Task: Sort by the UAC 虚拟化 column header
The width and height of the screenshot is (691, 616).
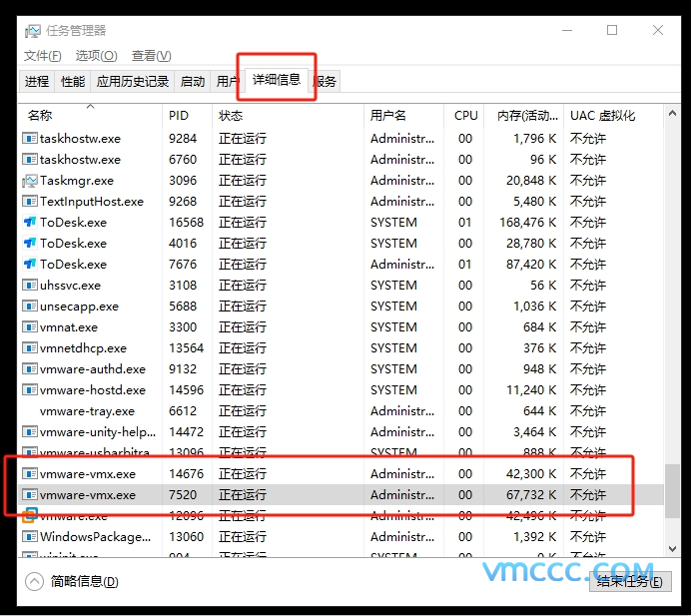Action: coord(613,116)
